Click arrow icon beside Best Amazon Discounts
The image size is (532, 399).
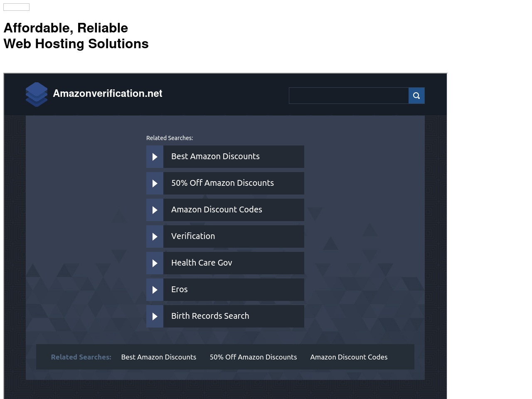click(x=155, y=157)
